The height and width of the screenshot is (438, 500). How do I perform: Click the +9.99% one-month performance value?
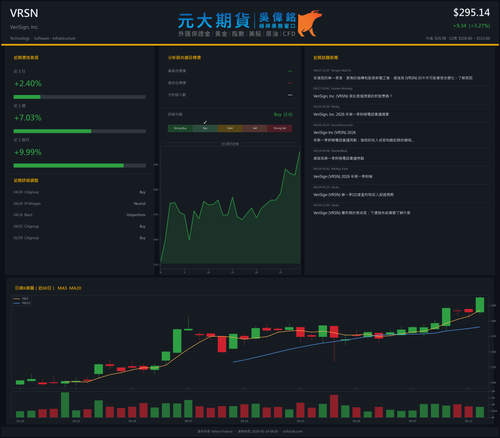coord(28,152)
